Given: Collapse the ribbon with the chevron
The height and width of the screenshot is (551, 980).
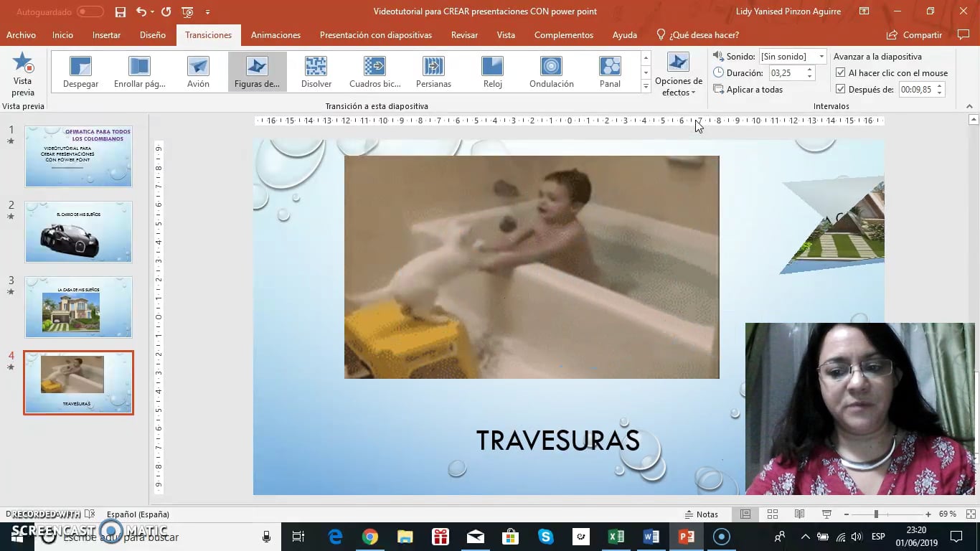Looking at the screenshot, I should coord(970,106).
